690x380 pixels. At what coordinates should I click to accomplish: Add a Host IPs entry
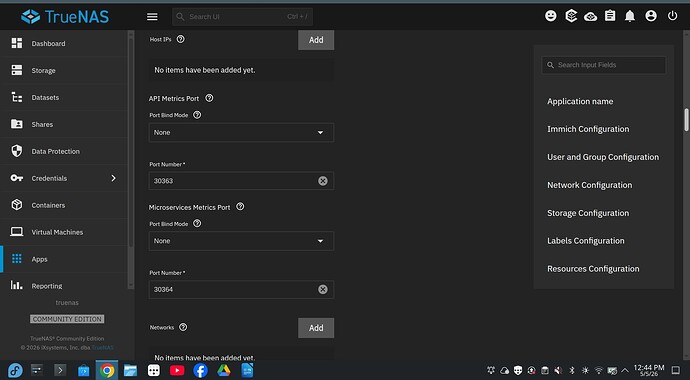(x=316, y=40)
